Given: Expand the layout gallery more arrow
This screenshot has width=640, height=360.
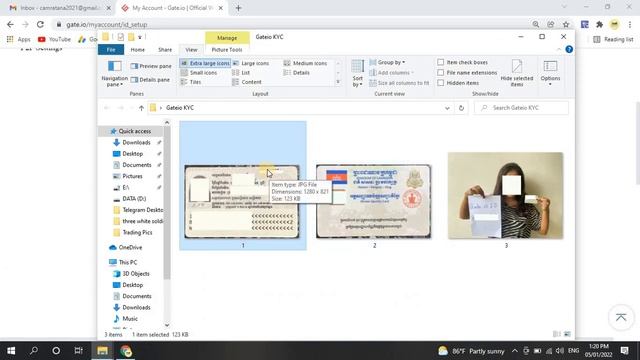Looking at the screenshot, I should tap(338, 82).
